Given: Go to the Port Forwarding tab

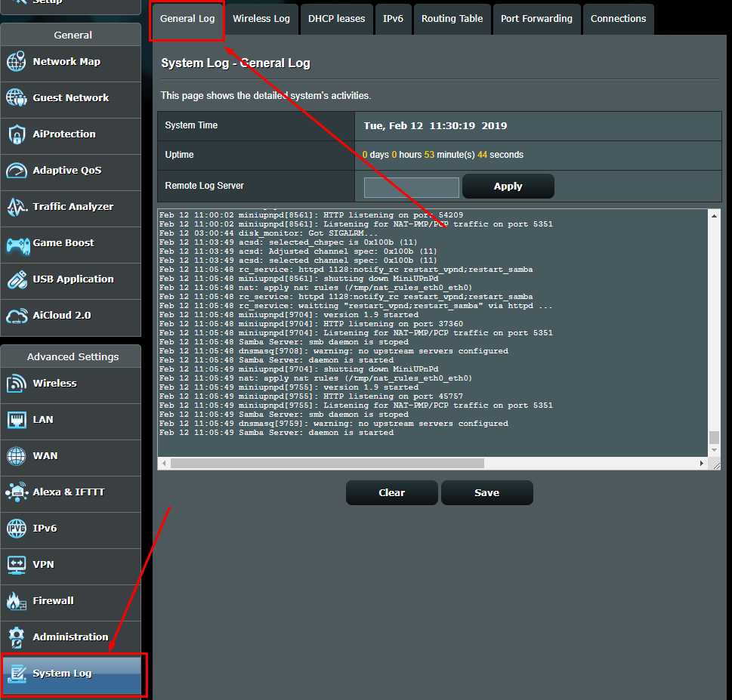Looking at the screenshot, I should 536,19.
